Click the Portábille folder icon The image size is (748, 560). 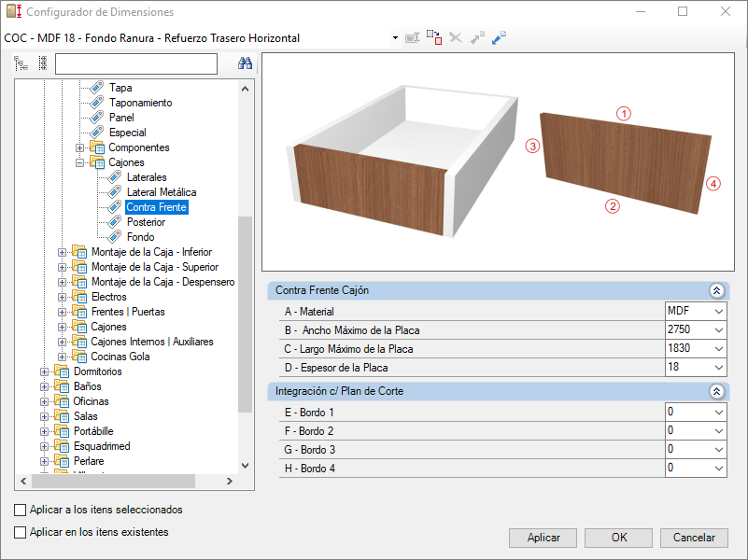pos(62,431)
